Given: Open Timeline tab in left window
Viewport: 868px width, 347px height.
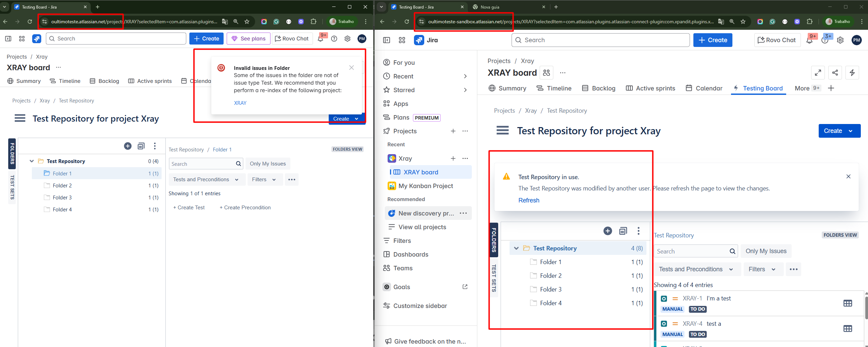Looking at the screenshot, I should point(65,81).
